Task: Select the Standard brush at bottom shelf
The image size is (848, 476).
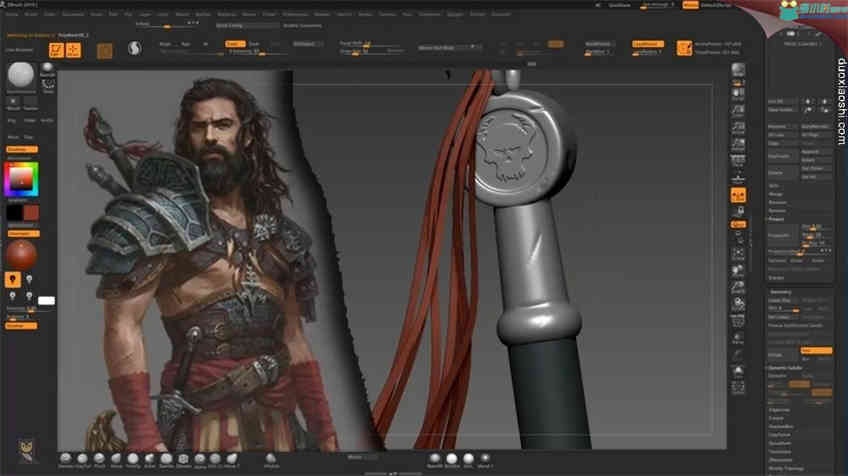Action: pyautogui.click(x=65, y=460)
